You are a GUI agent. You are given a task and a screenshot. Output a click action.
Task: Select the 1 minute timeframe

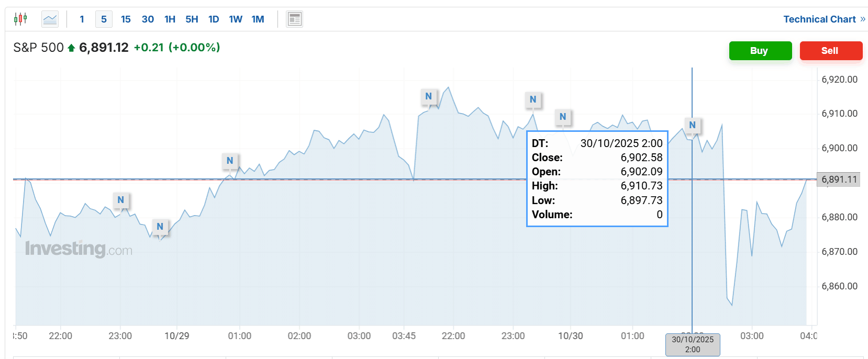tap(82, 19)
